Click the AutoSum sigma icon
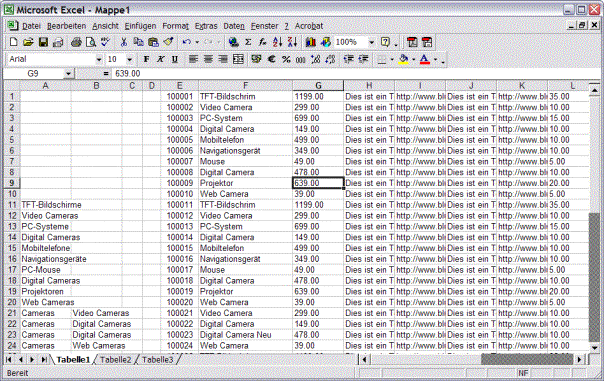The height and width of the screenshot is (381, 604). [248, 42]
